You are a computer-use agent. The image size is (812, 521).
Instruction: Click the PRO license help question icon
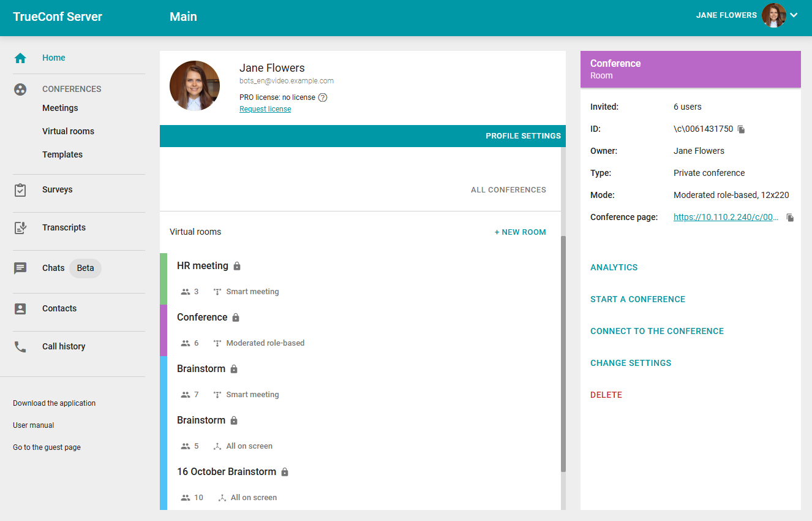(323, 97)
